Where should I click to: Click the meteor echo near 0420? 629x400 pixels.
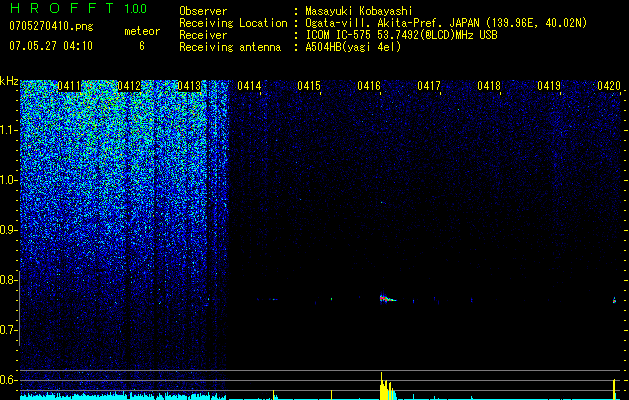pos(614,300)
